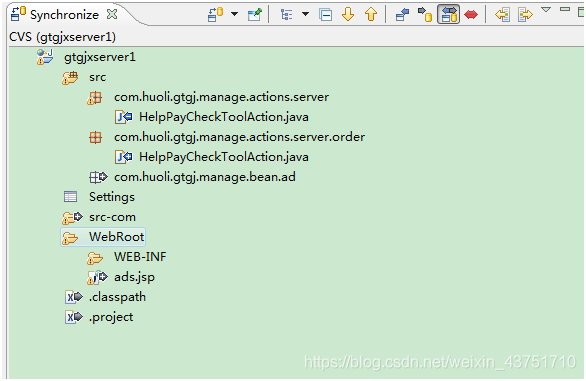Commit all outgoing changes

pos(525,15)
